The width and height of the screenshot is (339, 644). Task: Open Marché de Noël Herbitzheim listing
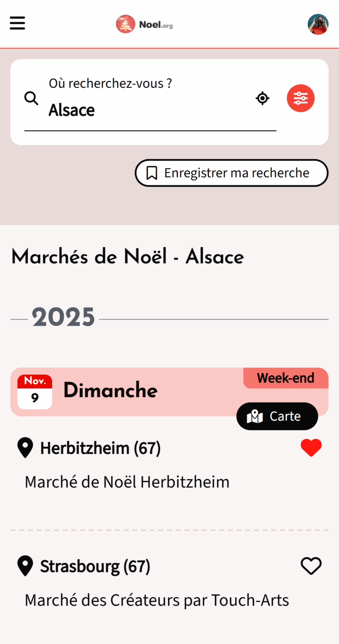tap(127, 482)
